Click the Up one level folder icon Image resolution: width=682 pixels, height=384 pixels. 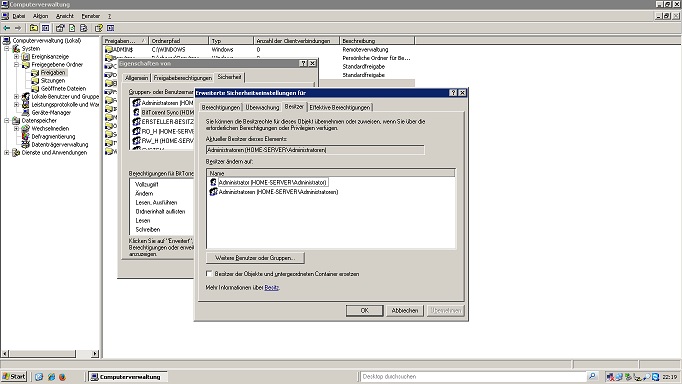(x=33, y=28)
